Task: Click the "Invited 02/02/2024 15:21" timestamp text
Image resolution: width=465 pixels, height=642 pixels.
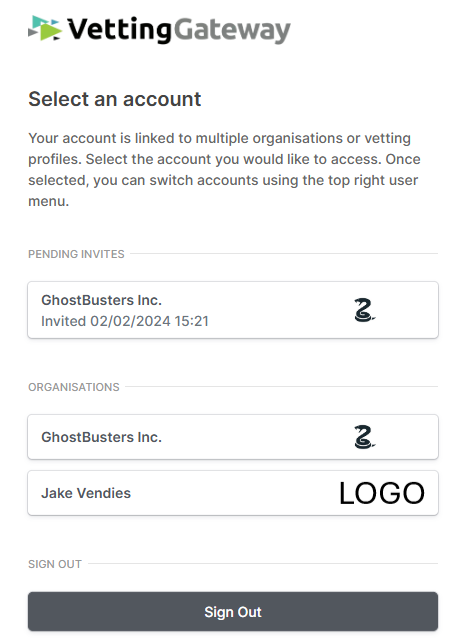Action: tap(125, 321)
